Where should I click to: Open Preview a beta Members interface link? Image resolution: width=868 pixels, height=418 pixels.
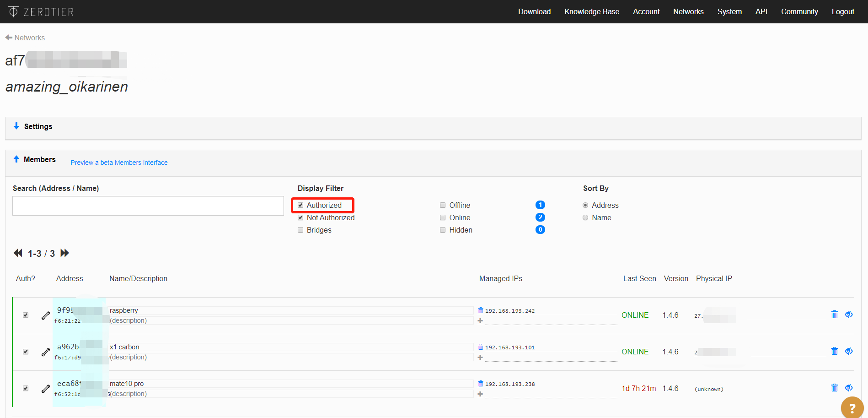tap(119, 163)
